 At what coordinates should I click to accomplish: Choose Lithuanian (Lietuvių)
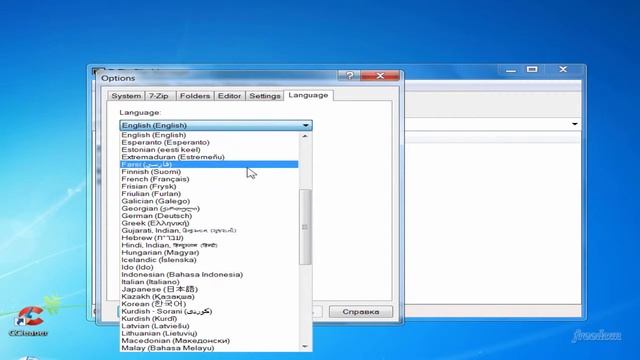pos(209,333)
